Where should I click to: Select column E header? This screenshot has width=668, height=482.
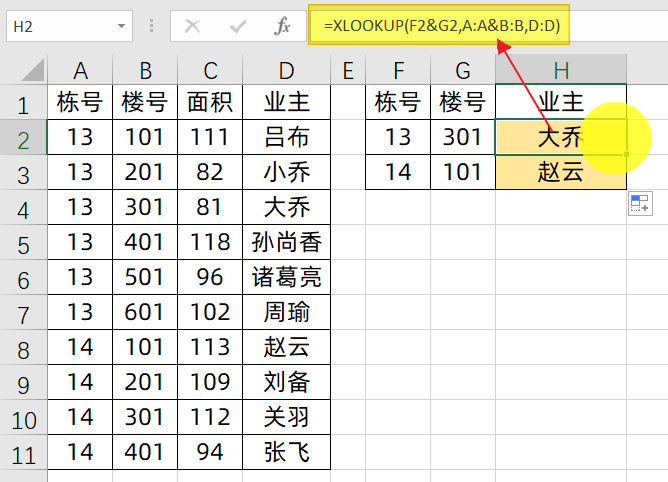(x=348, y=70)
